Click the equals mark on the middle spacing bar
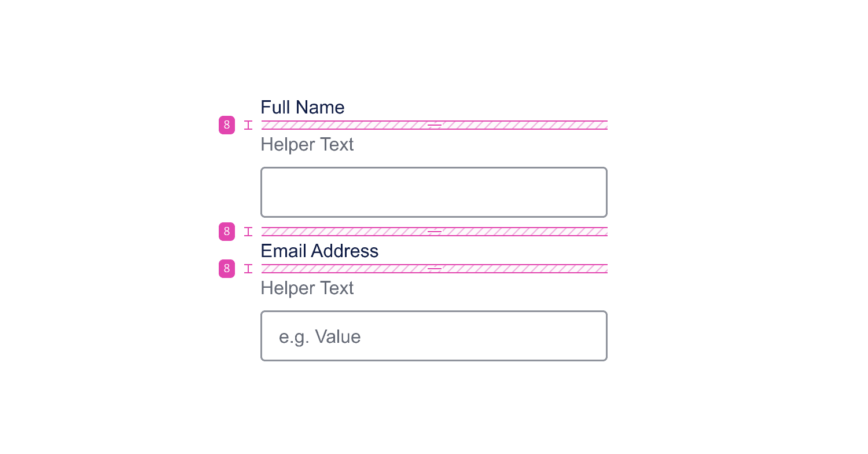 click(x=434, y=232)
